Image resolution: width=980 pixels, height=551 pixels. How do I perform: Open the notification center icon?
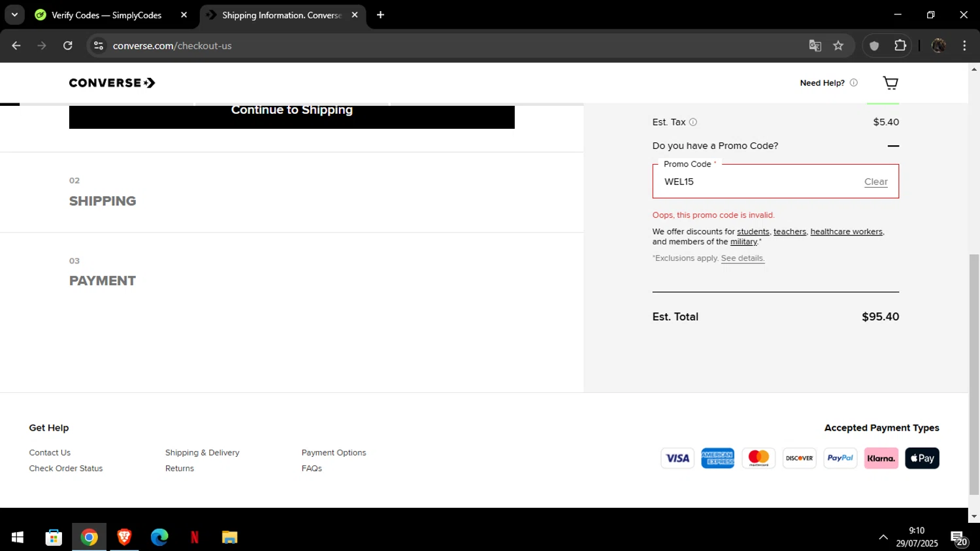tap(959, 538)
